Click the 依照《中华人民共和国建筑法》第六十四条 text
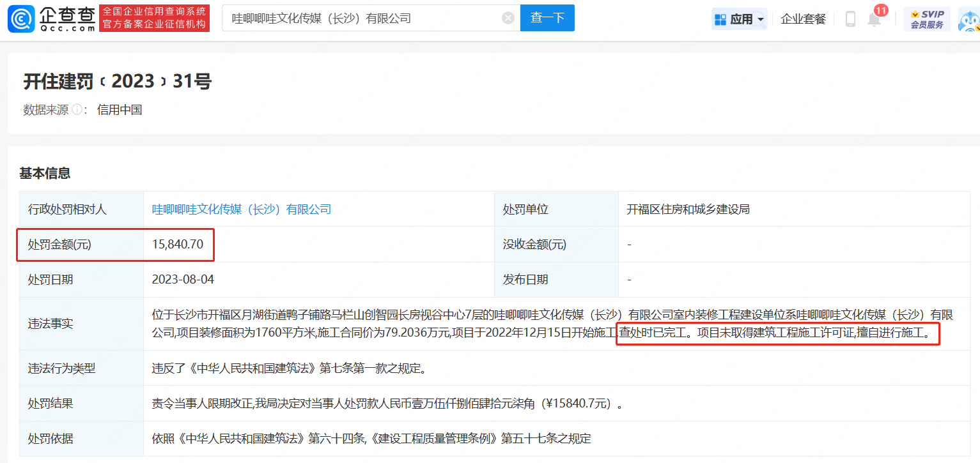This screenshot has width=980, height=463. [371, 439]
